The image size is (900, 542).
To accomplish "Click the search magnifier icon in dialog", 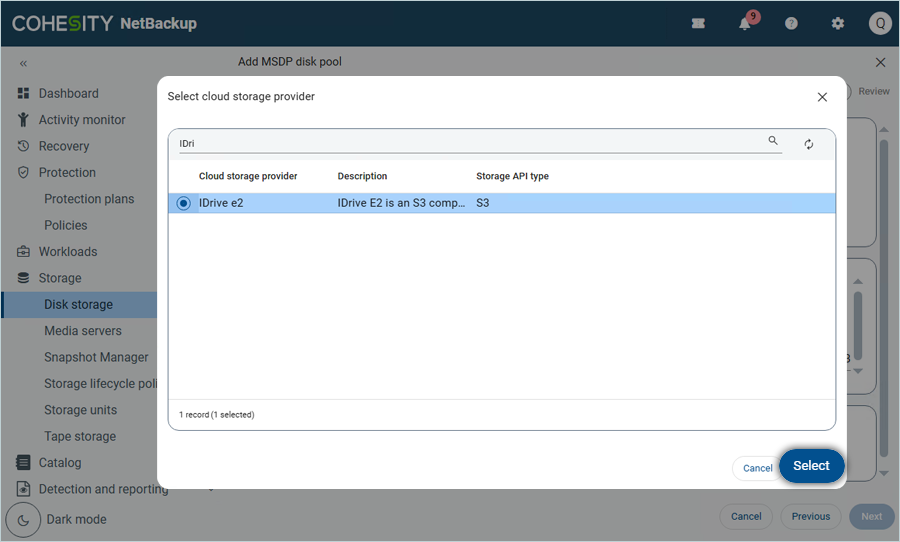I will [x=773, y=142].
